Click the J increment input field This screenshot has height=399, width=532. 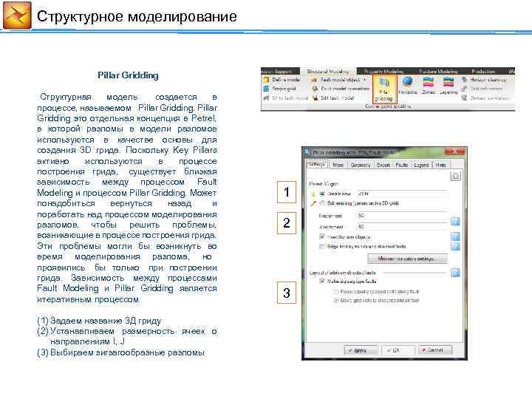[402, 226]
